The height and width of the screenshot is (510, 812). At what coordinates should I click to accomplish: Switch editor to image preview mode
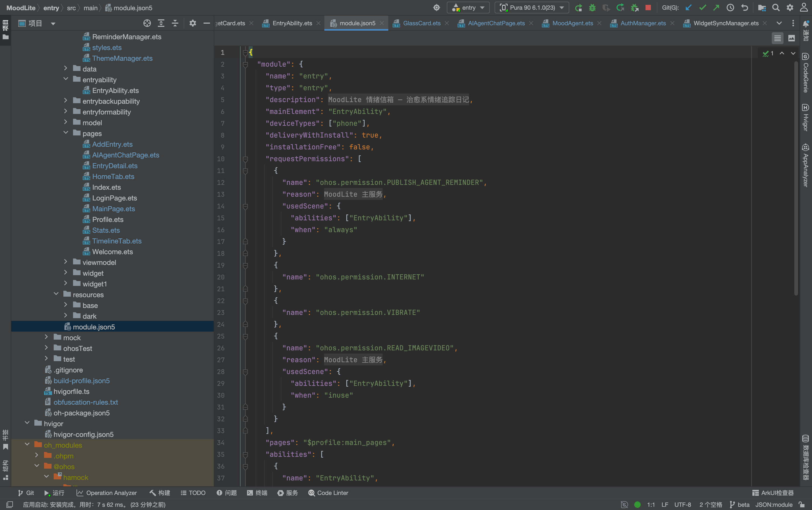[791, 38]
